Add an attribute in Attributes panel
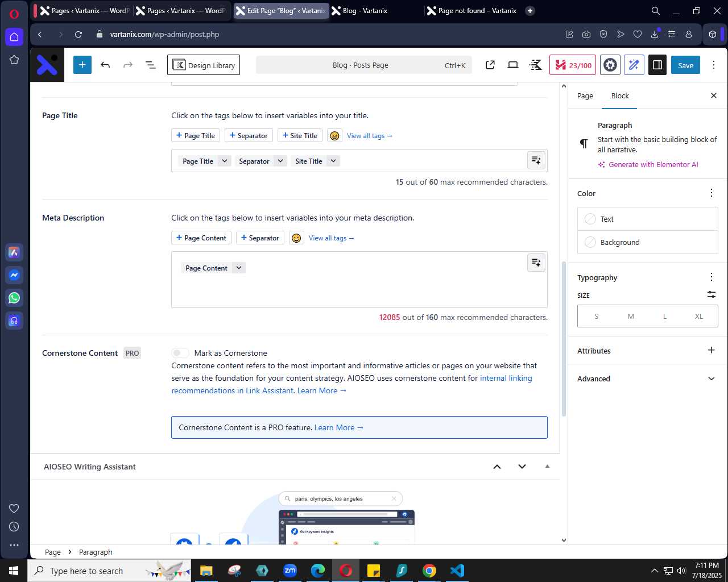 [711, 350]
